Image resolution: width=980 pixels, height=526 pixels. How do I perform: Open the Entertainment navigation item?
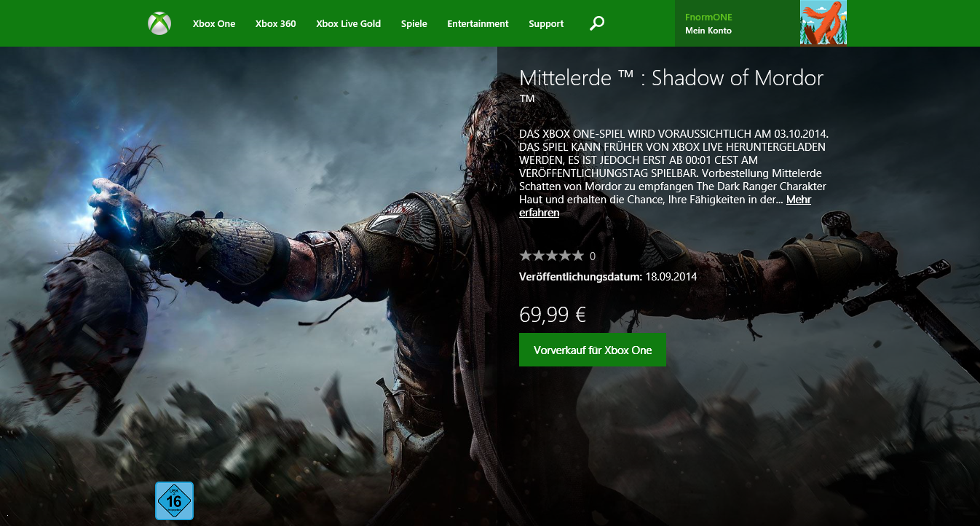[x=478, y=23]
